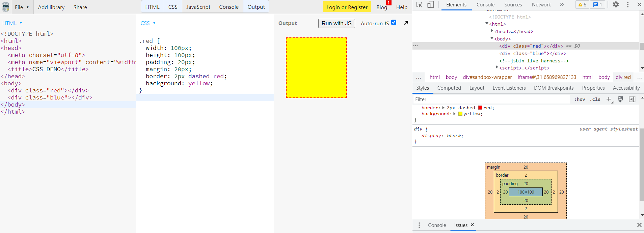Switch to the drawer Console tab
This screenshot has height=233, width=644.
(437, 225)
